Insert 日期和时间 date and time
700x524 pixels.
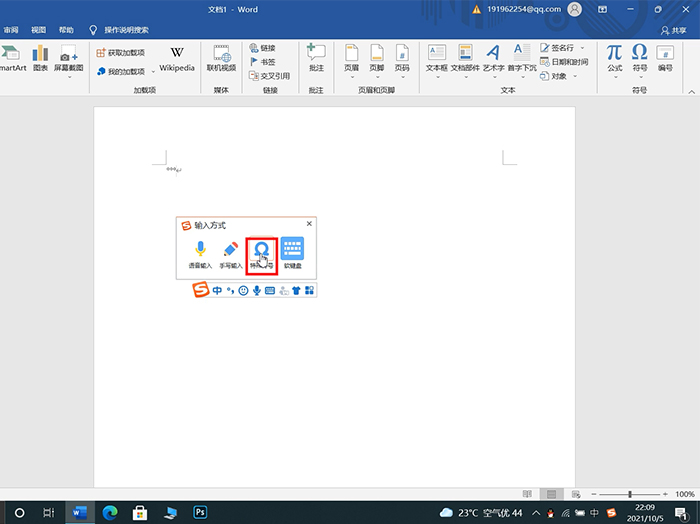pyautogui.click(x=564, y=62)
